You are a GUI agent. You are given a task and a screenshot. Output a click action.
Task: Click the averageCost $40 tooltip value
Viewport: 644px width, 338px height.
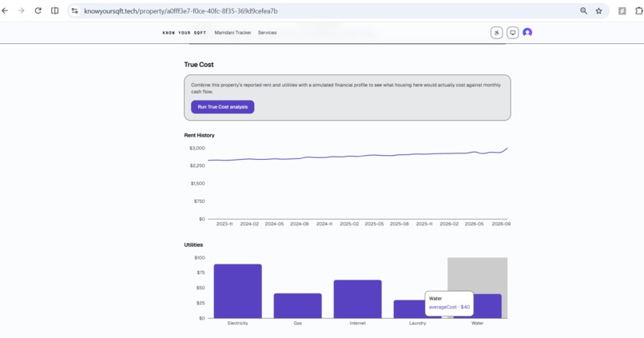pyautogui.click(x=449, y=307)
